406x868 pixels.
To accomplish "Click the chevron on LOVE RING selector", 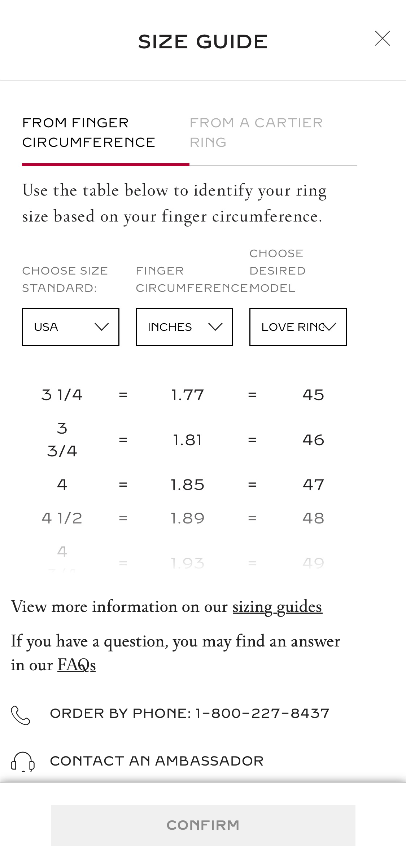I will 330,327.
